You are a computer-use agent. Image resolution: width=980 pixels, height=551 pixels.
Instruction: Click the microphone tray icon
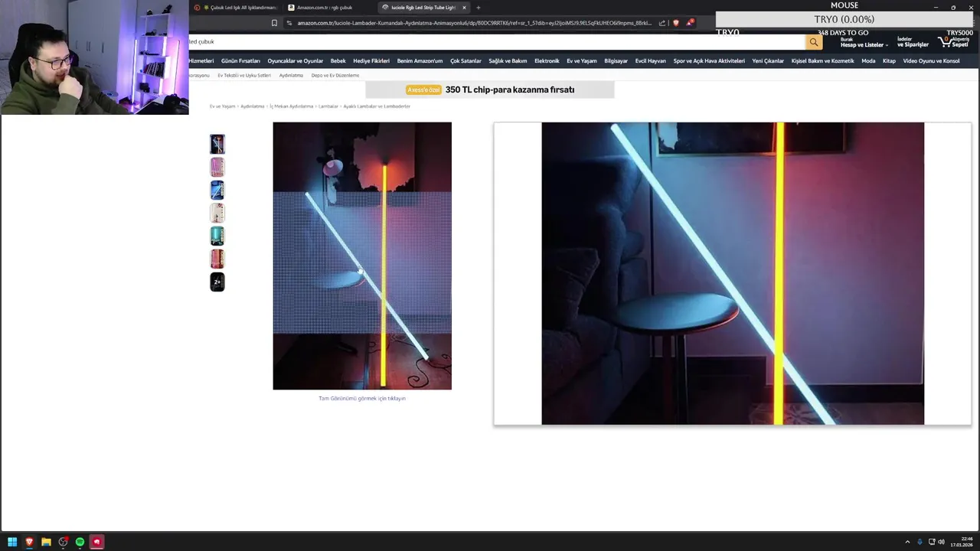pyautogui.click(x=920, y=542)
